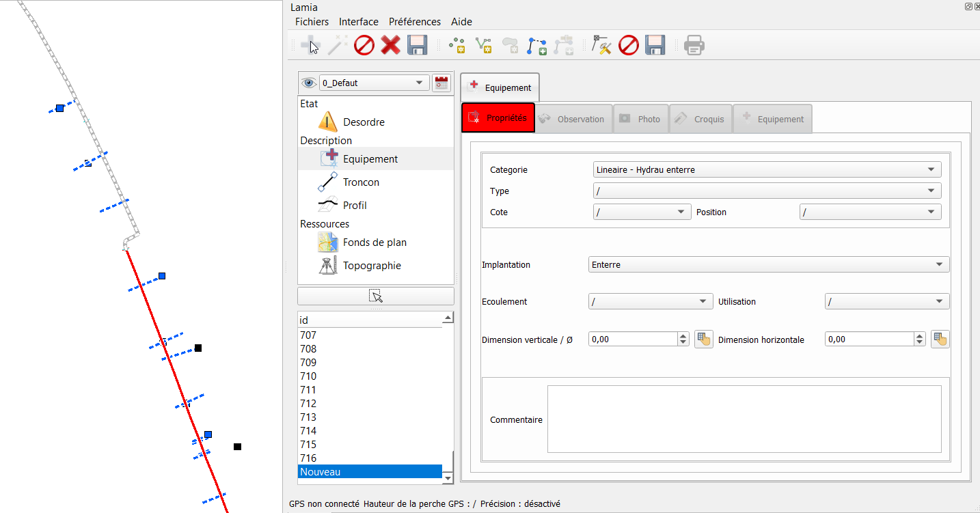
Task: Switch to the Photo tab
Action: coord(641,119)
